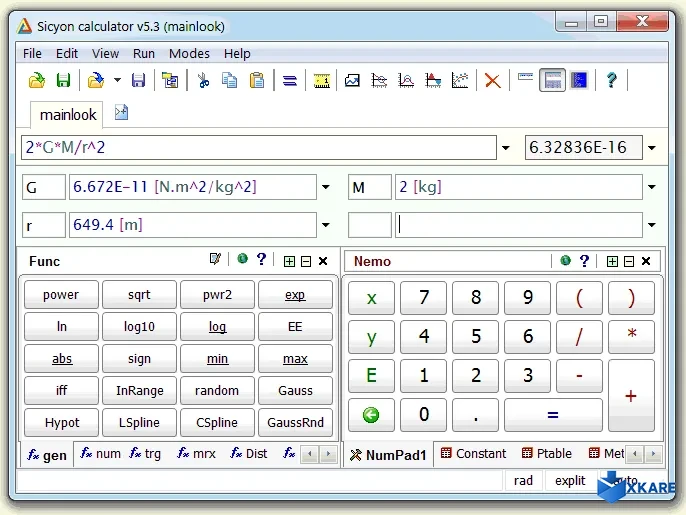Click the question mark in Nemo panel header
Screen dimensions: 686x515
coord(584,261)
